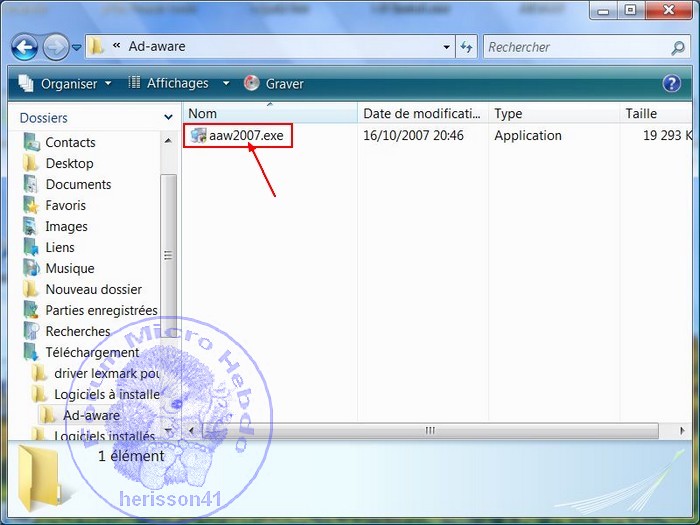Click the magnifier search icon
Viewport: 700px width, 525px height.
(x=678, y=47)
